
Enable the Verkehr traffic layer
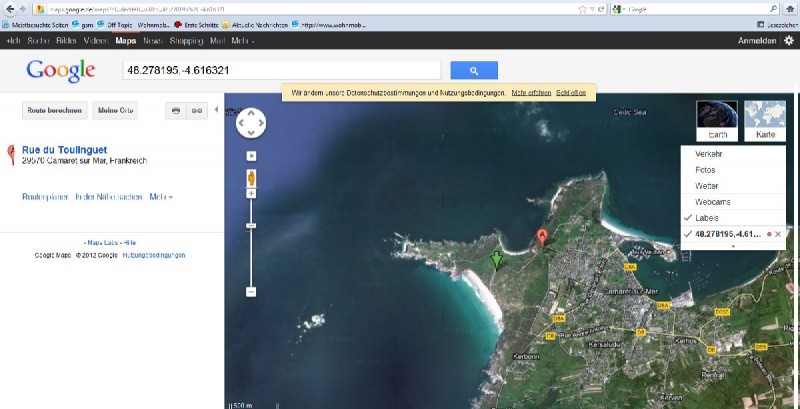[709, 154]
